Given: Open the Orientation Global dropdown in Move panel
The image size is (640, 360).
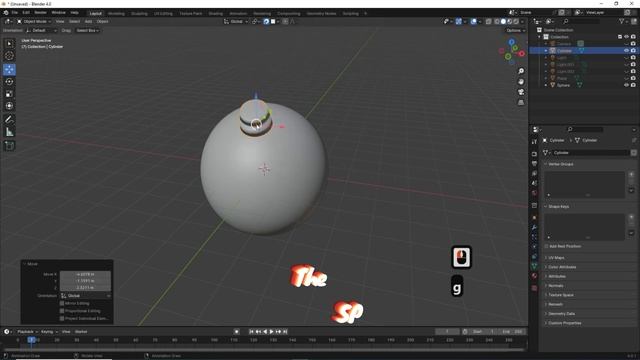Looking at the screenshot, I should 86,296.
